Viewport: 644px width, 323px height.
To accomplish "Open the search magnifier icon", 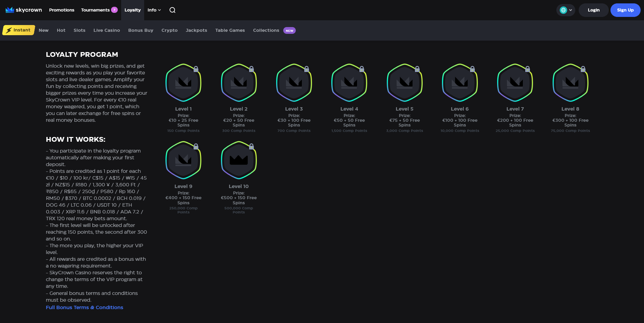I will click(x=172, y=10).
